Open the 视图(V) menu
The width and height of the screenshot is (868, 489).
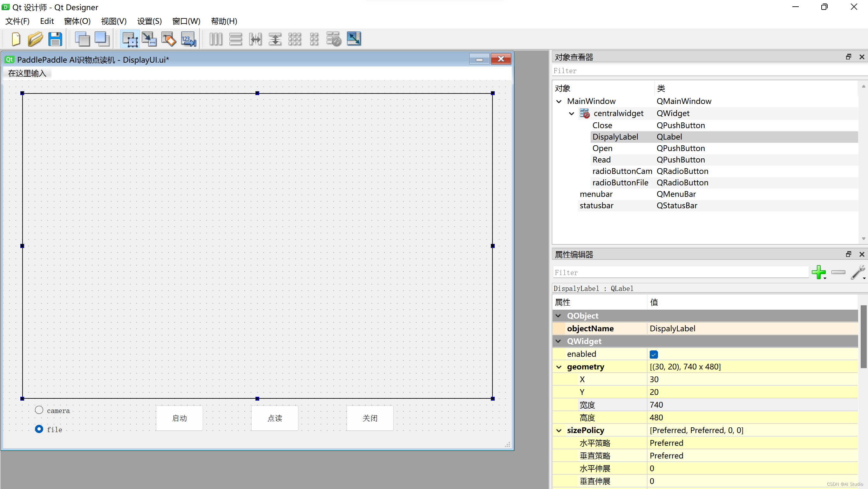[113, 21]
